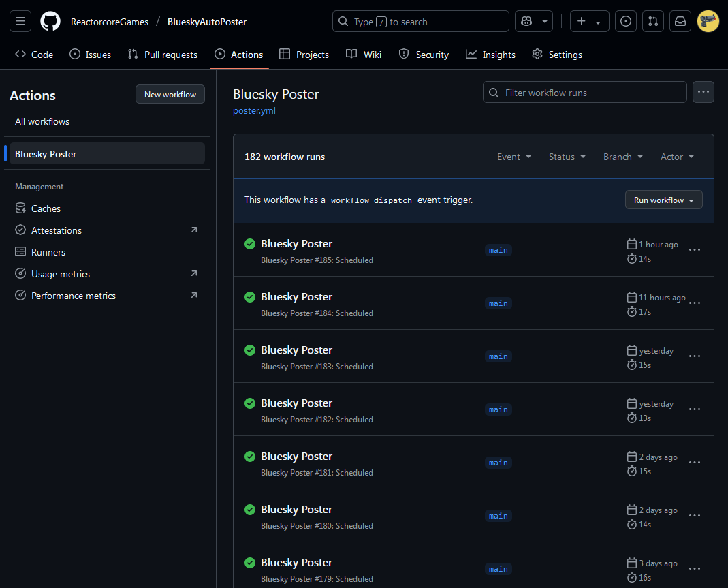Viewport: 728px width, 588px height.
Task: Open Attestations management page
Action: coord(107,230)
